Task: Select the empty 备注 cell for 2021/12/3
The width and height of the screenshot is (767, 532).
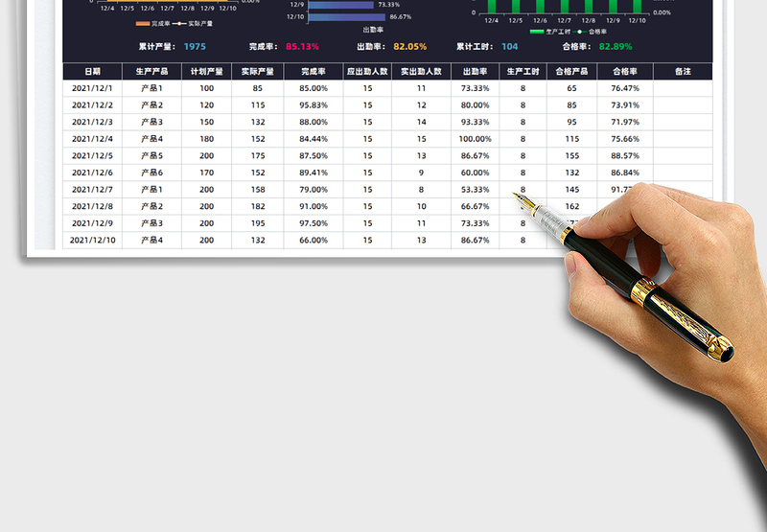Action: click(683, 122)
